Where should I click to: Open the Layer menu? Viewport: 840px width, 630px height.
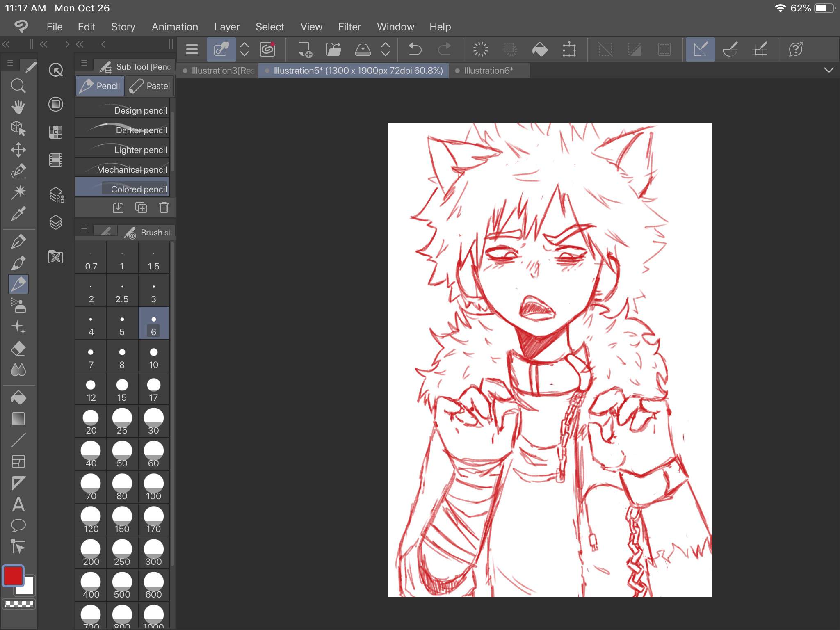(227, 27)
